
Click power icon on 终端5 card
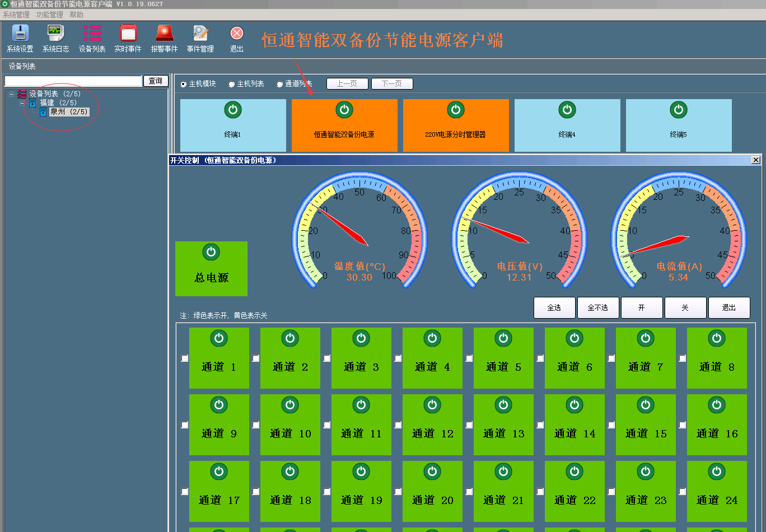pyautogui.click(x=679, y=110)
